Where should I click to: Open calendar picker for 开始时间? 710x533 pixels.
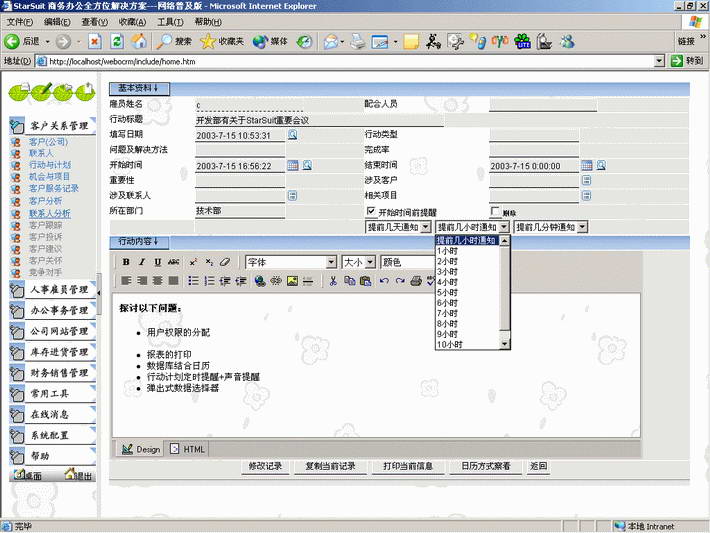[x=293, y=165]
